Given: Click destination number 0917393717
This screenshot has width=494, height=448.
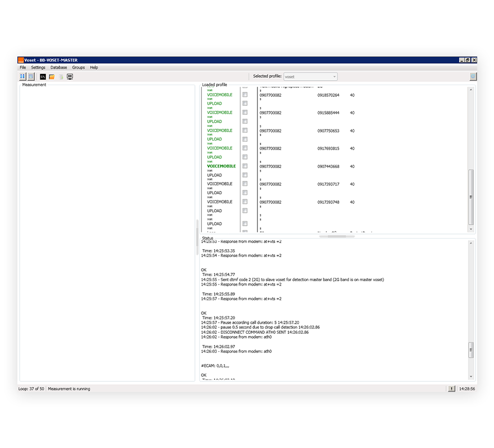Looking at the screenshot, I should pos(328,184).
